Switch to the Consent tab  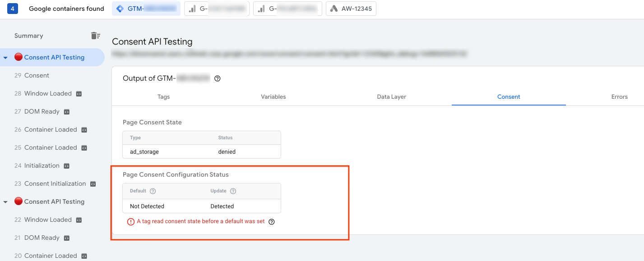(509, 96)
